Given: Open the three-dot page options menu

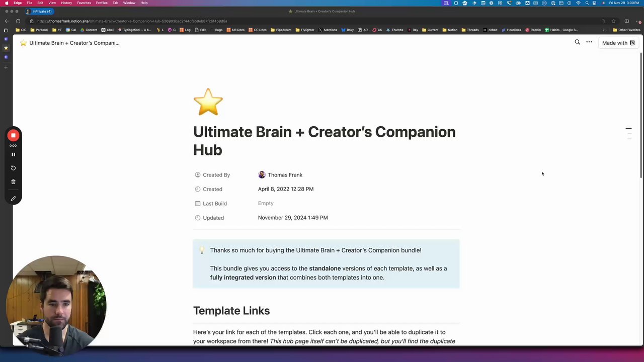Looking at the screenshot, I should 589,42.
